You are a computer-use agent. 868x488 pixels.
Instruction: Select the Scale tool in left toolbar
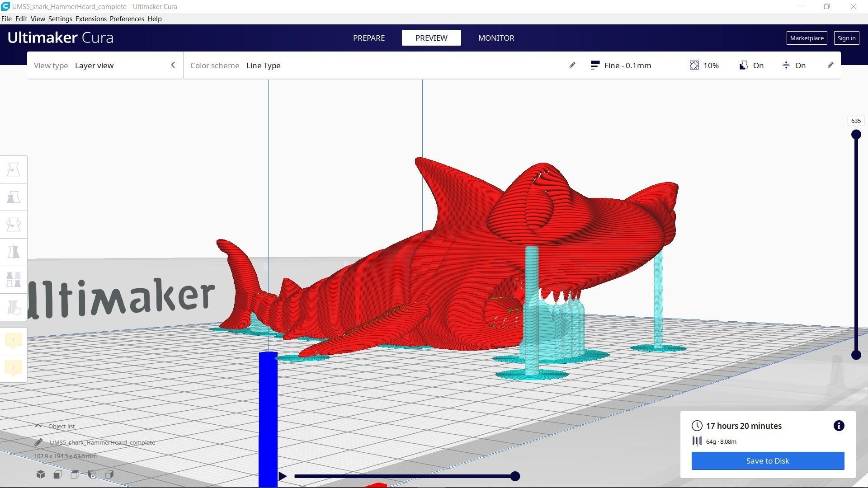point(14,197)
